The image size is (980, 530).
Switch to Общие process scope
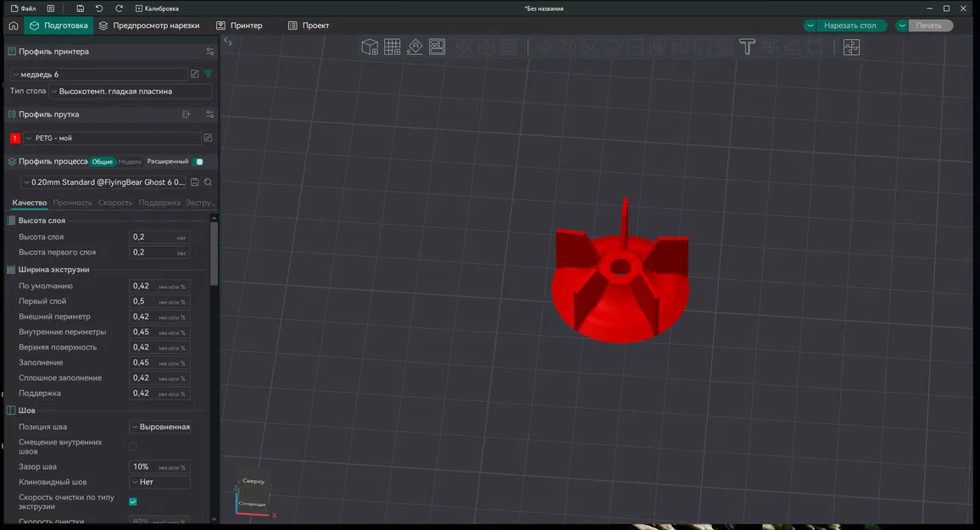click(103, 161)
